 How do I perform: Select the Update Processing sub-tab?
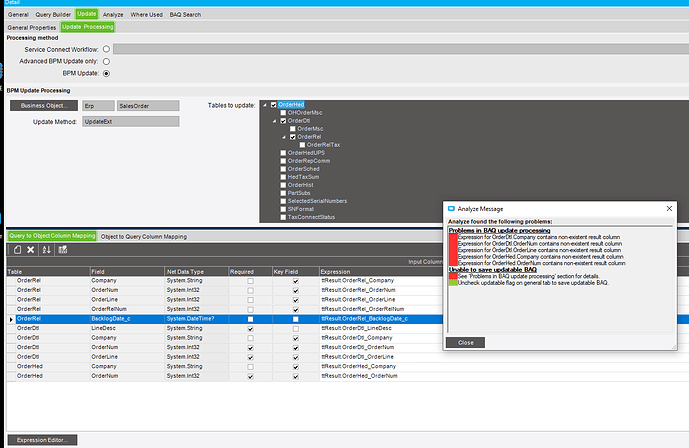pyautogui.click(x=88, y=27)
